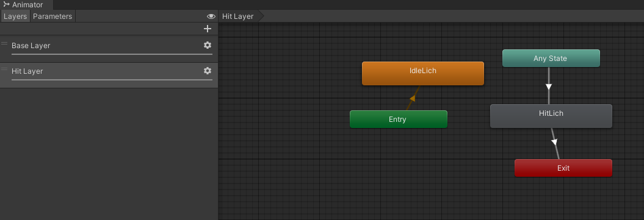Toggle the eye visibility icon in Animator

(x=211, y=16)
